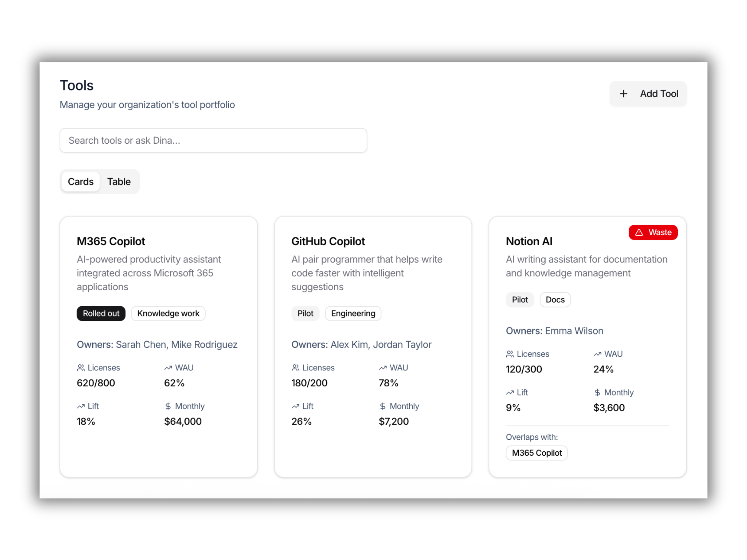Viewport: 747px width, 560px height.
Task: Open the GitHub Copilot card title
Action: pyautogui.click(x=328, y=241)
